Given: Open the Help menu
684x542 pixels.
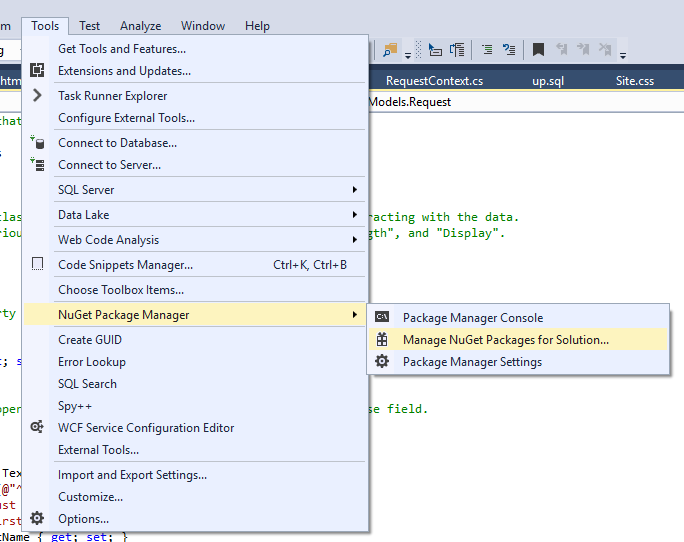Looking at the screenshot, I should [x=257, y=26].
